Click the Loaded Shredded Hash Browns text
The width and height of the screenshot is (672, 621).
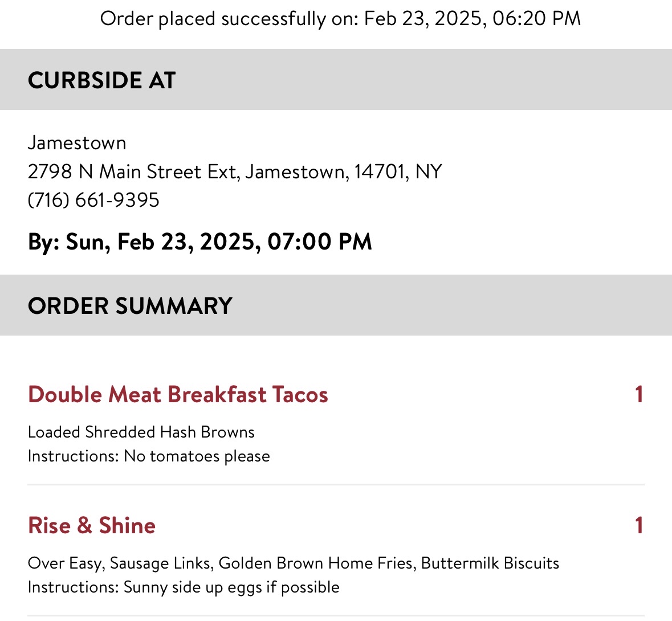coord(141,432)
